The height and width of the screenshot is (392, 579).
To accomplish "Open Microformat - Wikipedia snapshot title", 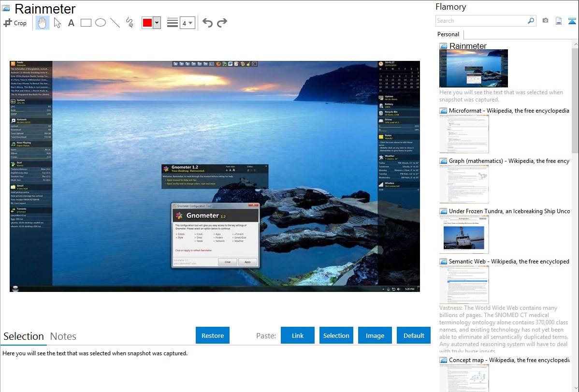I will [509, 111].
